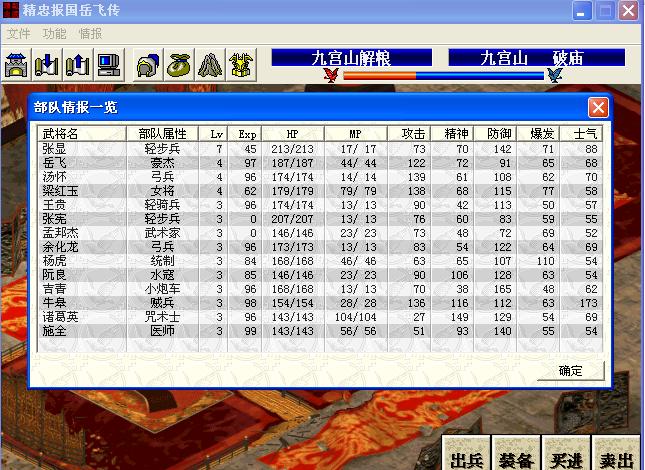Click the 104/104 MP value

pyautogui.click(x=356, y=317)
